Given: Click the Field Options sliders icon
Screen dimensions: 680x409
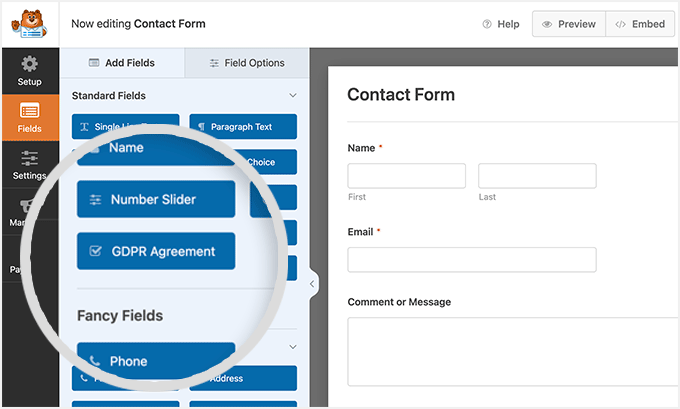Looking at the screenshot, I should 214,63.
